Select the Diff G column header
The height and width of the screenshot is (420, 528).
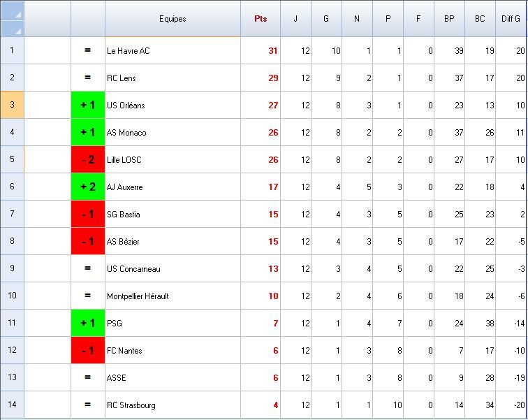[511, 19]
